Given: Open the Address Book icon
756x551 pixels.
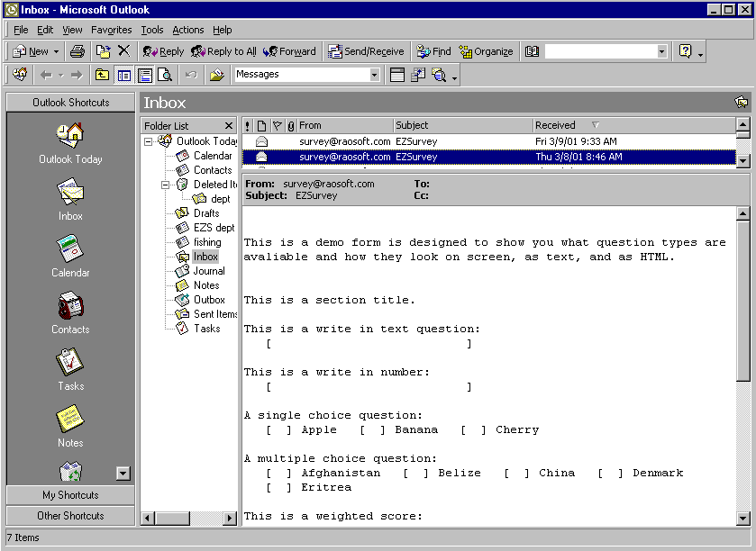Looking at the screenshot, I should pyautogui.click(x=532, y=51).
